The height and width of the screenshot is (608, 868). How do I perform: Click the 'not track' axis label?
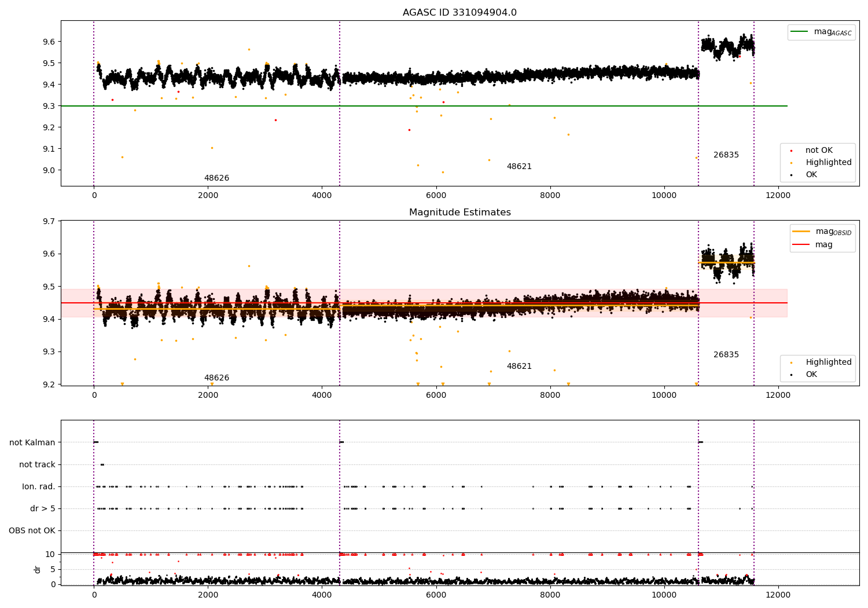(37, 465)
